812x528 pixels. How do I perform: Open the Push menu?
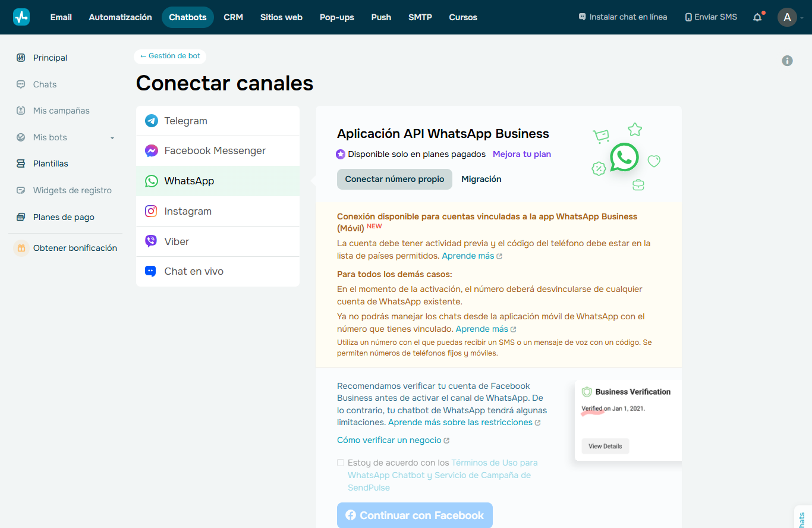point(381,17)
